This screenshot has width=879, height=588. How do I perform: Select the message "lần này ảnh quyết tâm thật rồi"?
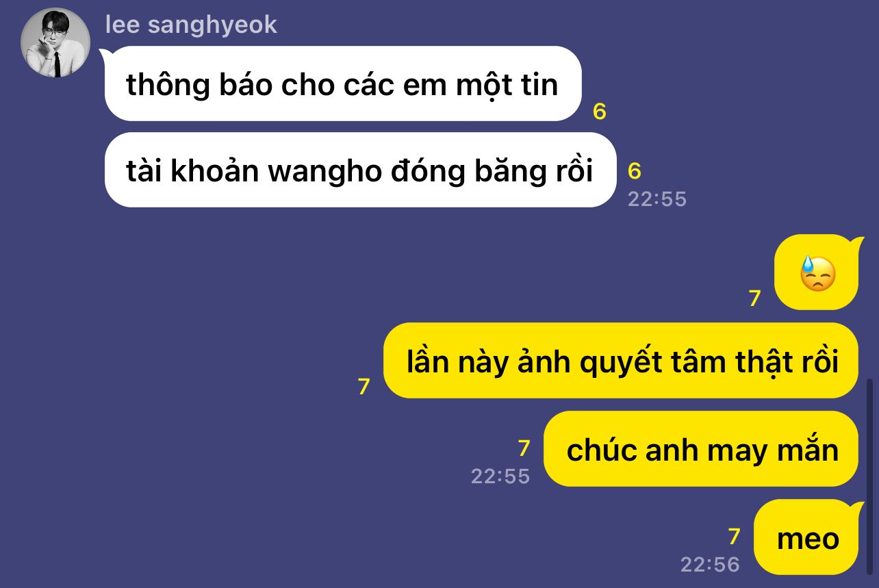point(620,361)
